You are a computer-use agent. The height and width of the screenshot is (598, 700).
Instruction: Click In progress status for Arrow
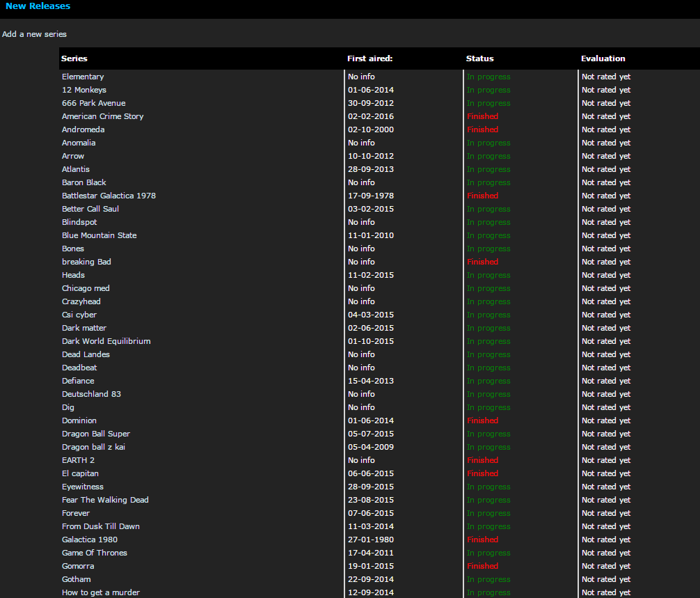[x=488, y=156]
